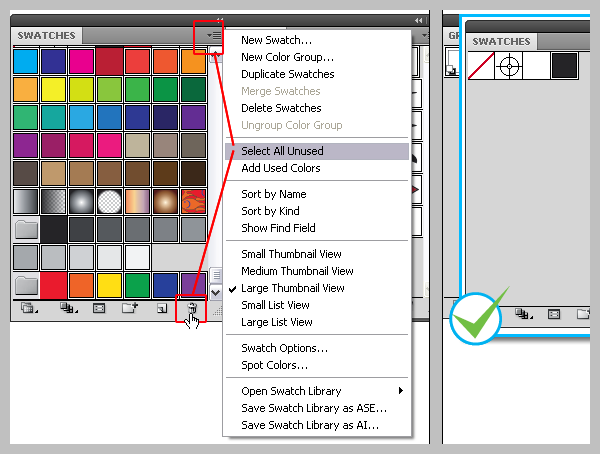Viewport: 600px width, 454px height.
Task: Pick the black swatch in right panel
Action: click(564, 66)
